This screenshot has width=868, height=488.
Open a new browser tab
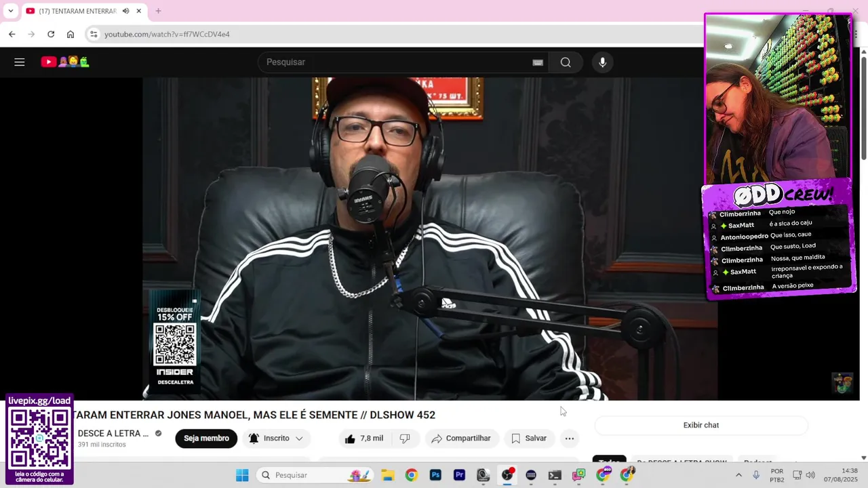click(158, 11)
